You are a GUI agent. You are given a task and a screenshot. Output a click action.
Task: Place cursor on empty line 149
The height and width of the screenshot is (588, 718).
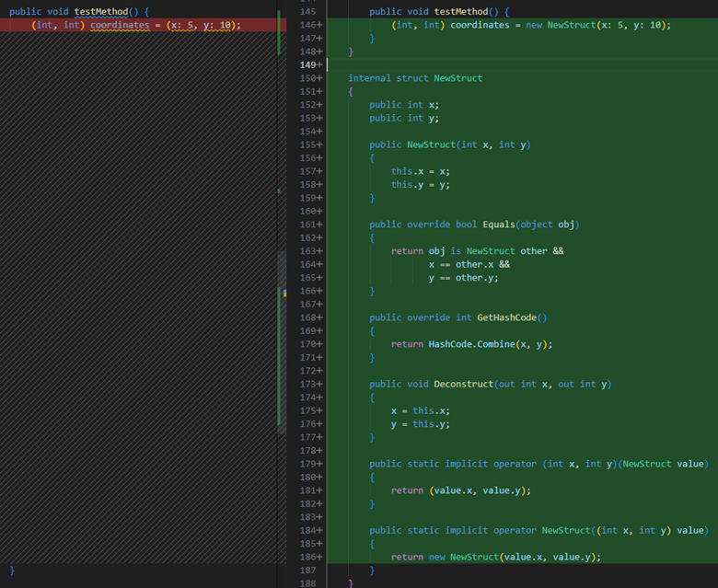click(x=460, y=64)
